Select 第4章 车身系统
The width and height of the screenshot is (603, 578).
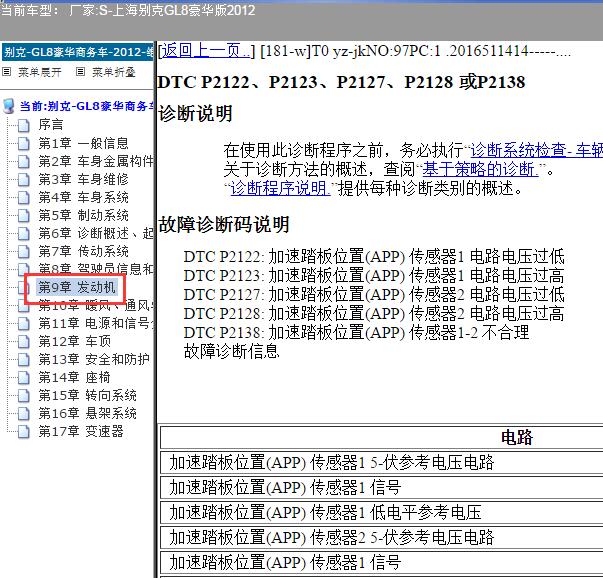(83, 197)
